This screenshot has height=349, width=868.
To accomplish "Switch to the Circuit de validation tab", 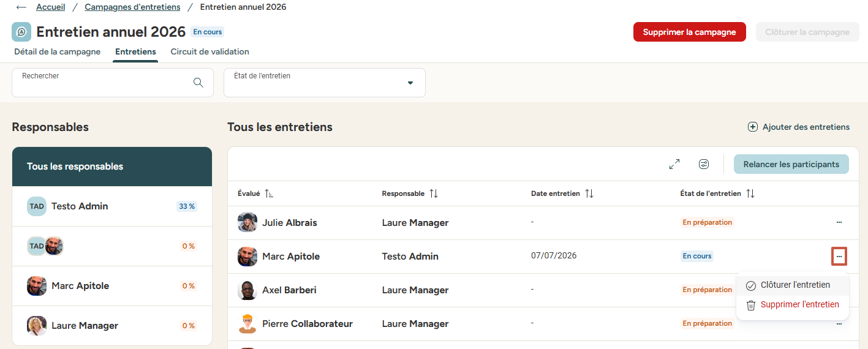I will click(209, 52).
